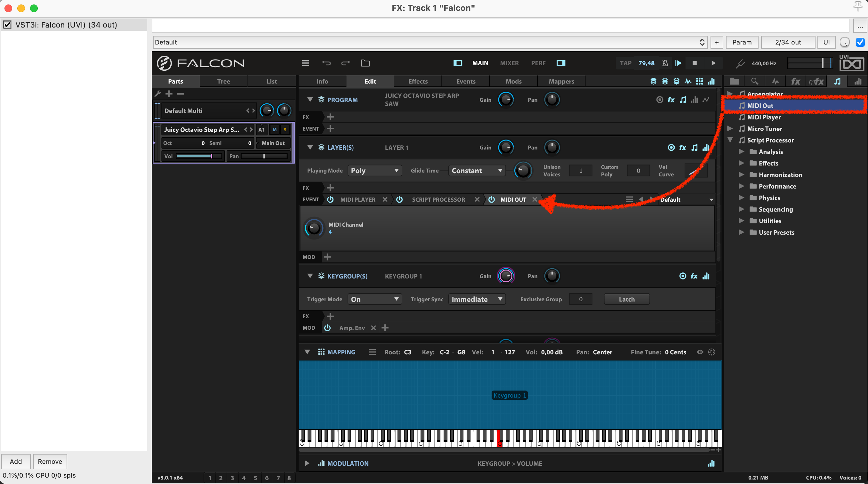
Task: Toggle mapping eye visibility icon
Action: click(x=700, y=351)
